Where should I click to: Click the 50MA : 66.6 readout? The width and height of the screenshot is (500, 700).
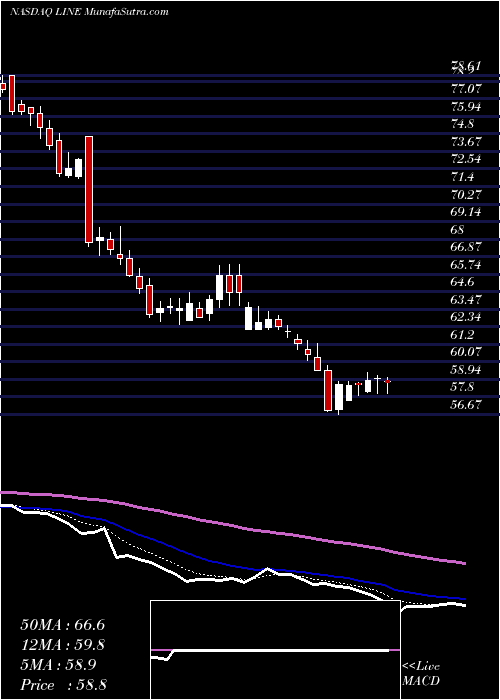pyautogui.click(x=63, y=625)
